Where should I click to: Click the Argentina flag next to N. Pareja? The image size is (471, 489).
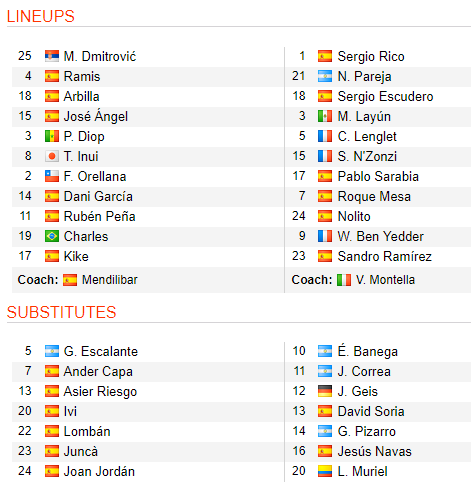(x=325, y=76)
